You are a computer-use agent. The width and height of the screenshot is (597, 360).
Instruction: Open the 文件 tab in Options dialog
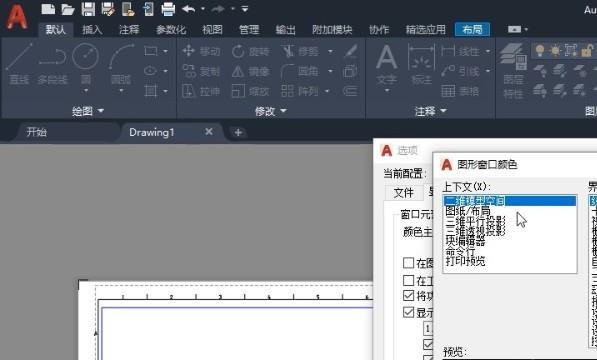[x=404, y=193]
